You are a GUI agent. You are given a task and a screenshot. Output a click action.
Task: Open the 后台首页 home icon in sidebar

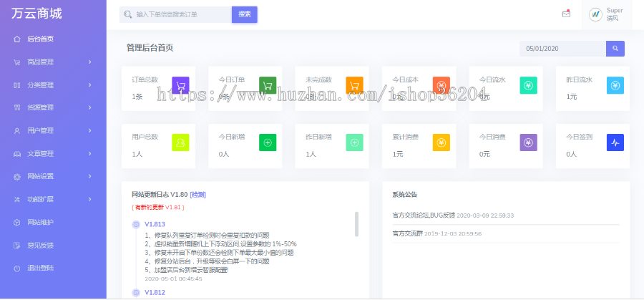tap(17, 39)
